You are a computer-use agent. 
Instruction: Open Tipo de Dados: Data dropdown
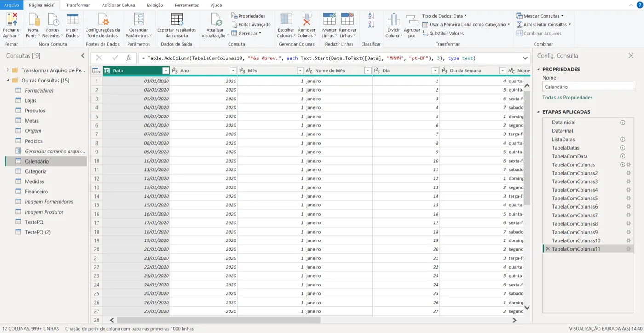(x=444, y=16)
